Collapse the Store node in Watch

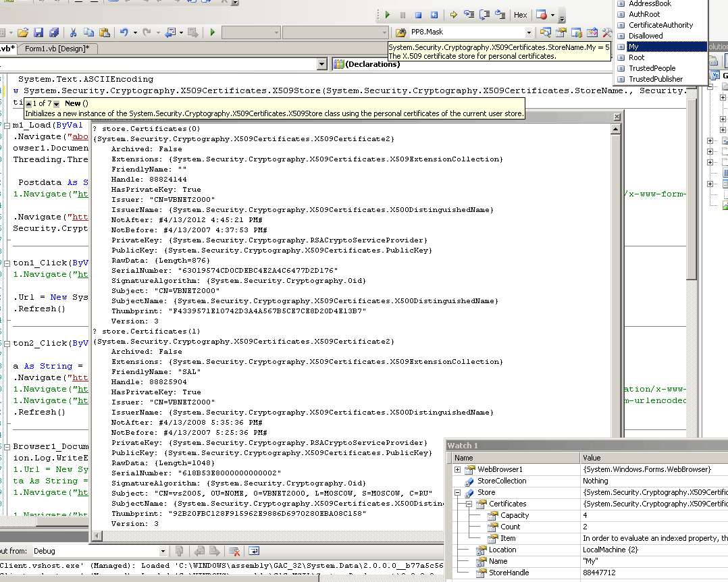pos(457,493)
